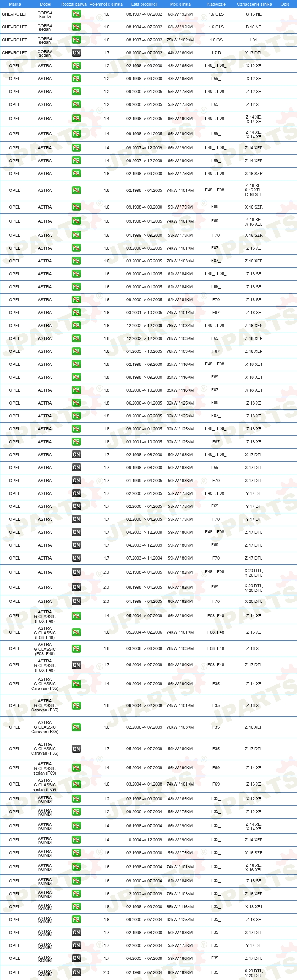Select engine code L91
Viewport: 297px width, 980px height.
point(254,40)
